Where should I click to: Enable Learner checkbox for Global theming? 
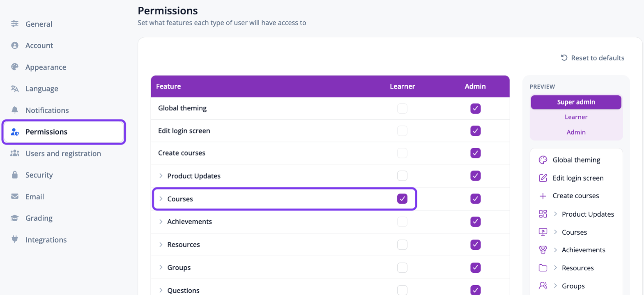(x=402, y=109)
